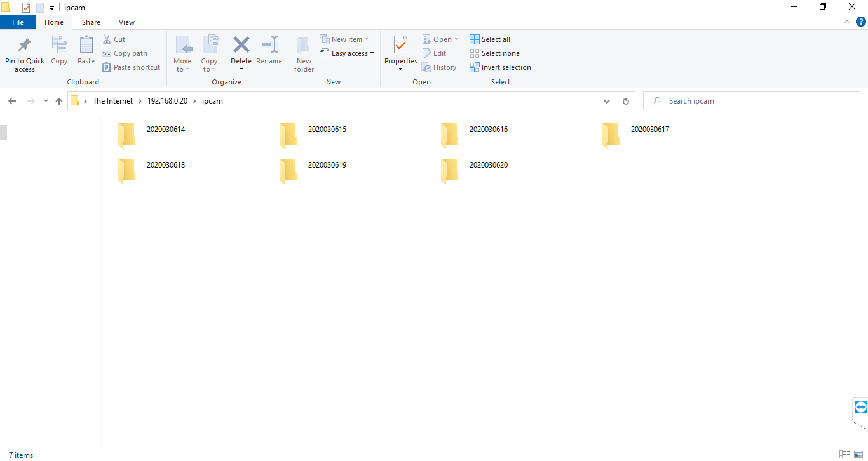Image resolution: width=868 pixels, height=461 pixels.
Task: Refresh the ipcam folder view
Action: pos(625,100)
